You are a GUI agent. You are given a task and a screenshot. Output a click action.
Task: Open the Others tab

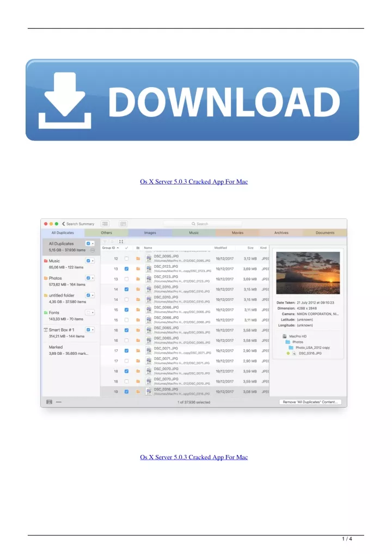[106, 233]
